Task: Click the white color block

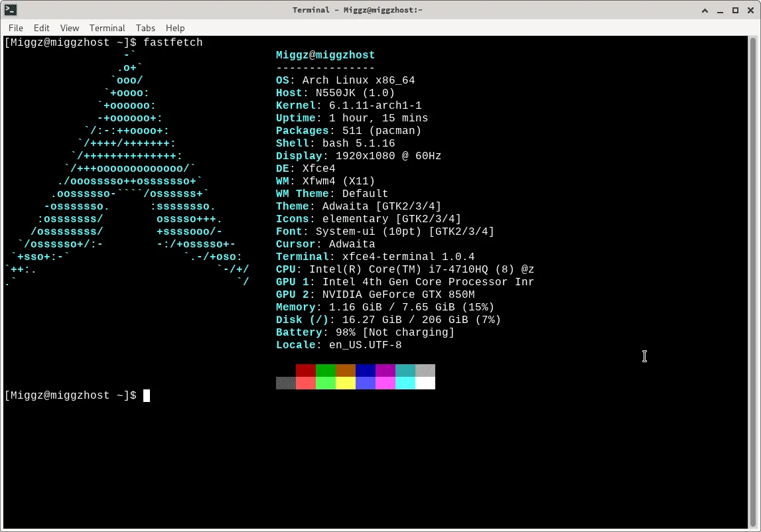Action: click(425, 383)
